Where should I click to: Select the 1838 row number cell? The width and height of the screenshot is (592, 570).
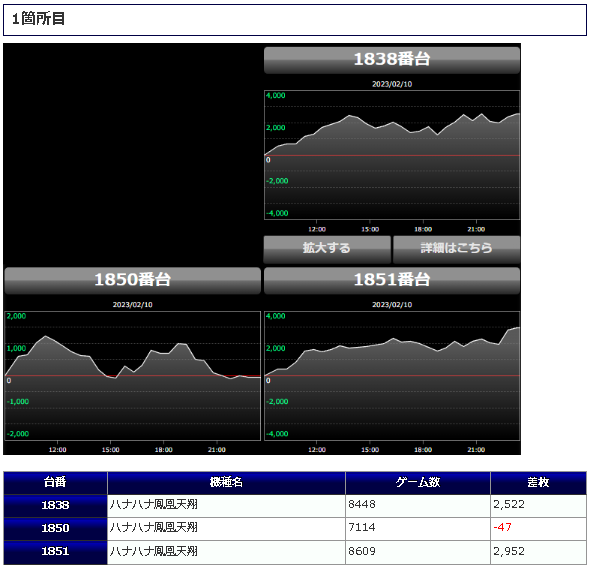(x=56, y=506)
